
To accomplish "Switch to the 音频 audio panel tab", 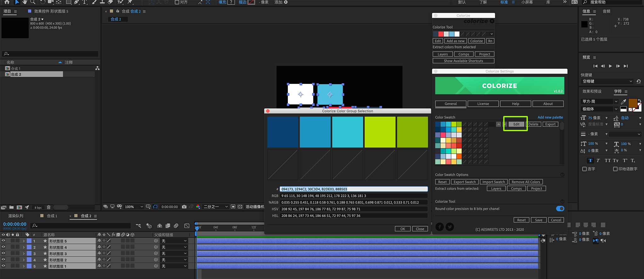I will [x=607, y=11].
